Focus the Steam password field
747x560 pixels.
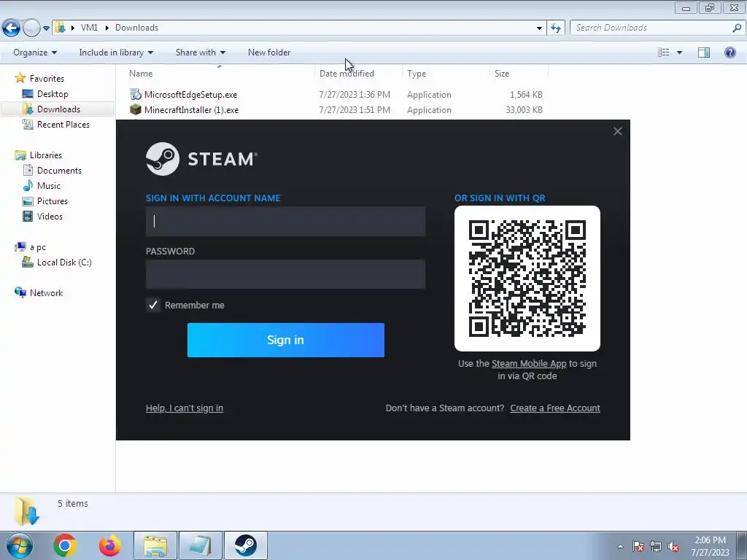[285, 274]
